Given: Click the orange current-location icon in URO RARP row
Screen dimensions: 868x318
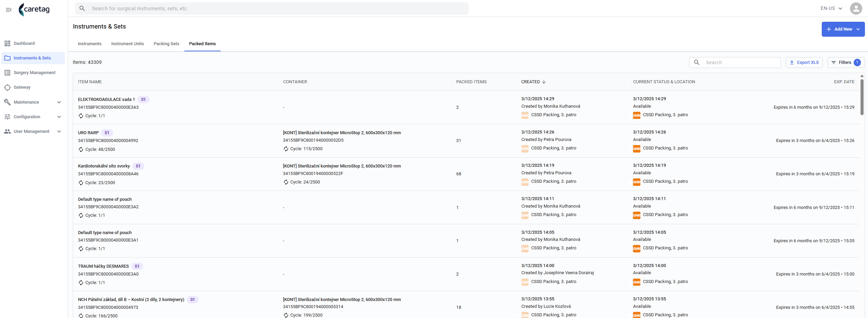Looking at the screenshot, I should click(x=637, y=148).
